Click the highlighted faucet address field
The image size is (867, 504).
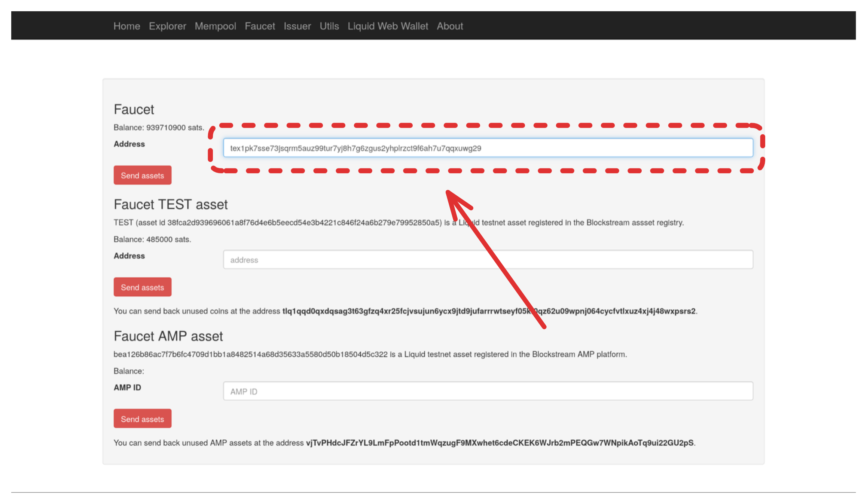[x=486, y=148]
